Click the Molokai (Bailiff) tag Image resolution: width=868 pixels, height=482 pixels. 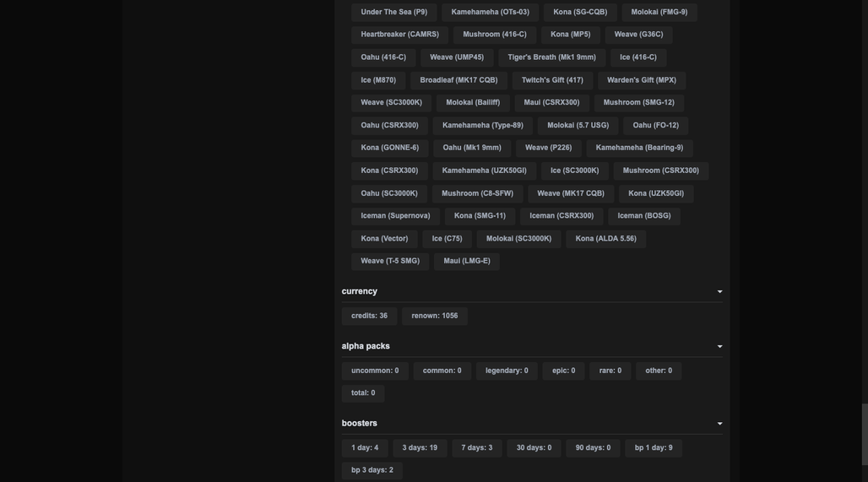(473, 103)
